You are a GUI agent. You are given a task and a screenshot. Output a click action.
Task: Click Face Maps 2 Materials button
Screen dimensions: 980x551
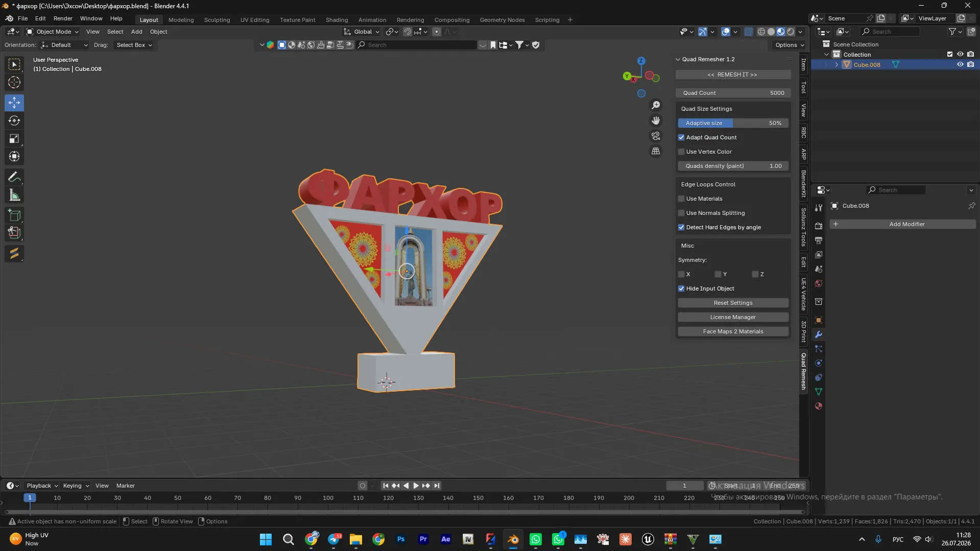[x=733, y=331]
